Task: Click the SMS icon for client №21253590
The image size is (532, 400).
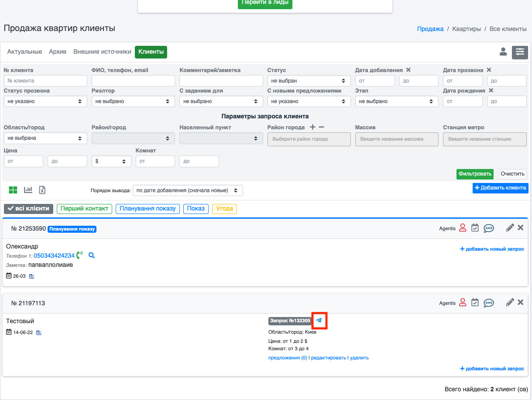Action: coord(489,228)
